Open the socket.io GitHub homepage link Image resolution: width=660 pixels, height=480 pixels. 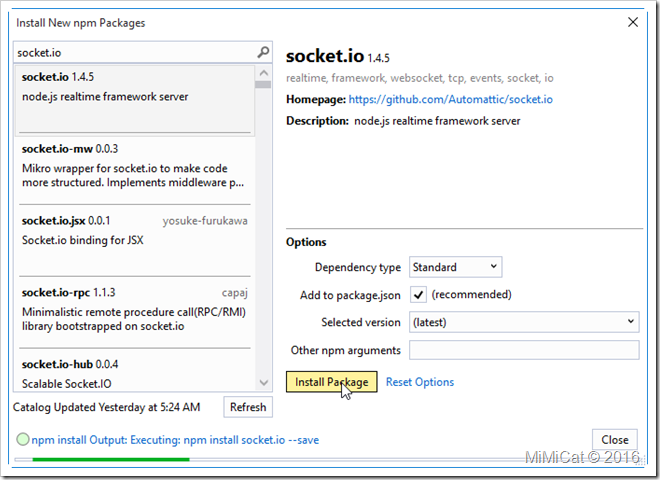(450, 99)
